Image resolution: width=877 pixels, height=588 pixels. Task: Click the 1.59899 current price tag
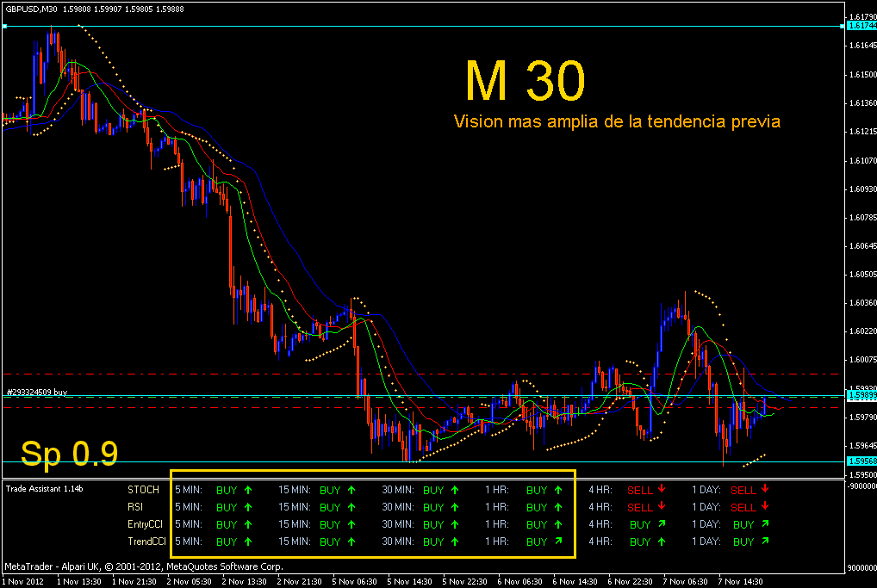[861, 396]
